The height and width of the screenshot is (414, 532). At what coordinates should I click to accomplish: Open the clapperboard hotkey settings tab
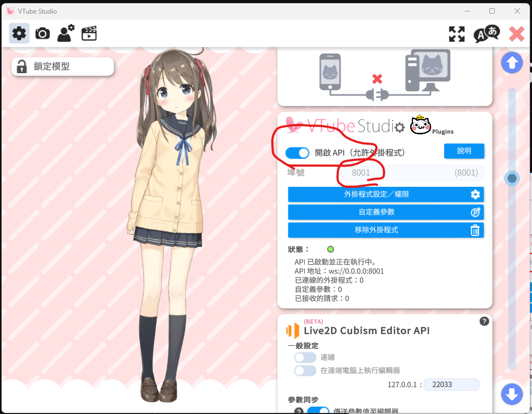click(x=89, y=33)
